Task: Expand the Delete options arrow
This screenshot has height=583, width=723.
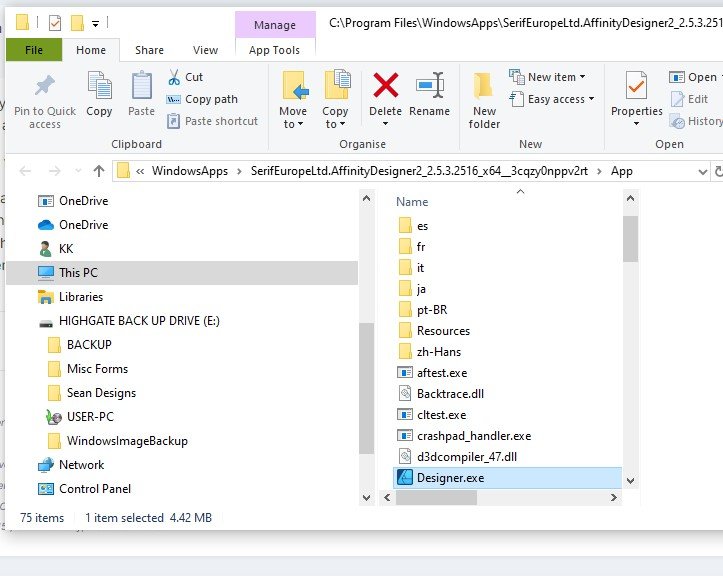Action: (385, 124)
